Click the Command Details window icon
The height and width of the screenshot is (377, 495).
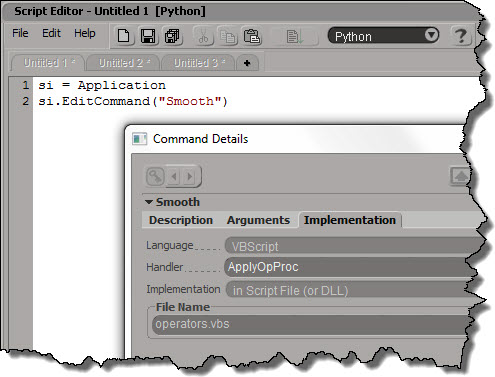click(x=140, y=139)
